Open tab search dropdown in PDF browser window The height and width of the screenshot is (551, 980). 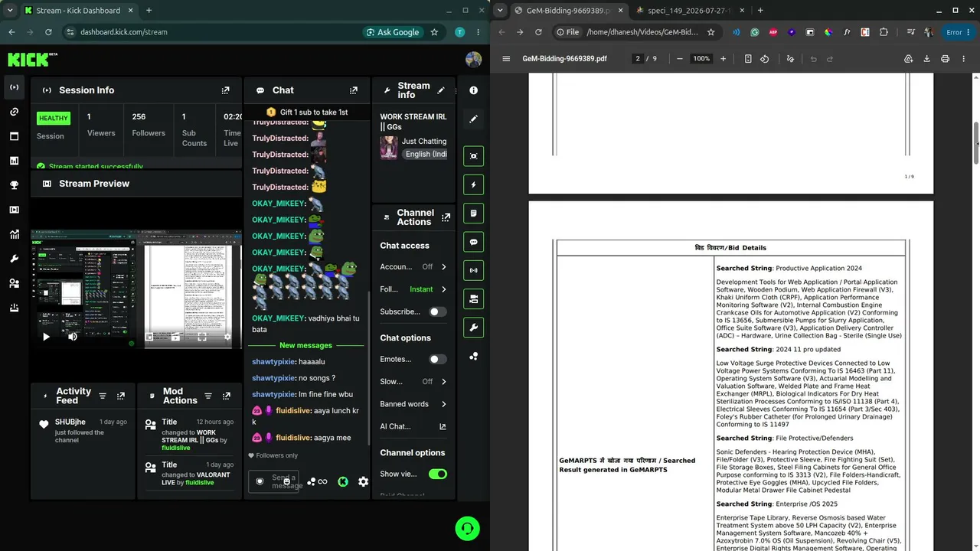click(499, 11)
